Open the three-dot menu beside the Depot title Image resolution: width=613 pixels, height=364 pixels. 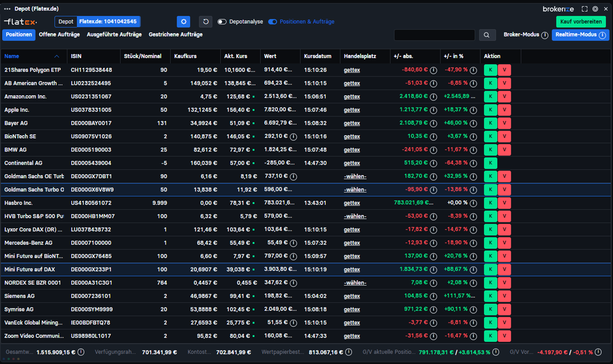pyautogui.click(x=7, y=9)
